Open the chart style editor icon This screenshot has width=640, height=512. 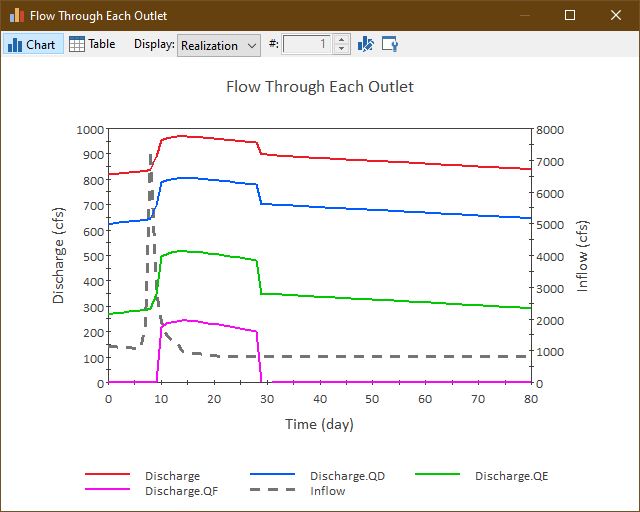pos(365,44)
